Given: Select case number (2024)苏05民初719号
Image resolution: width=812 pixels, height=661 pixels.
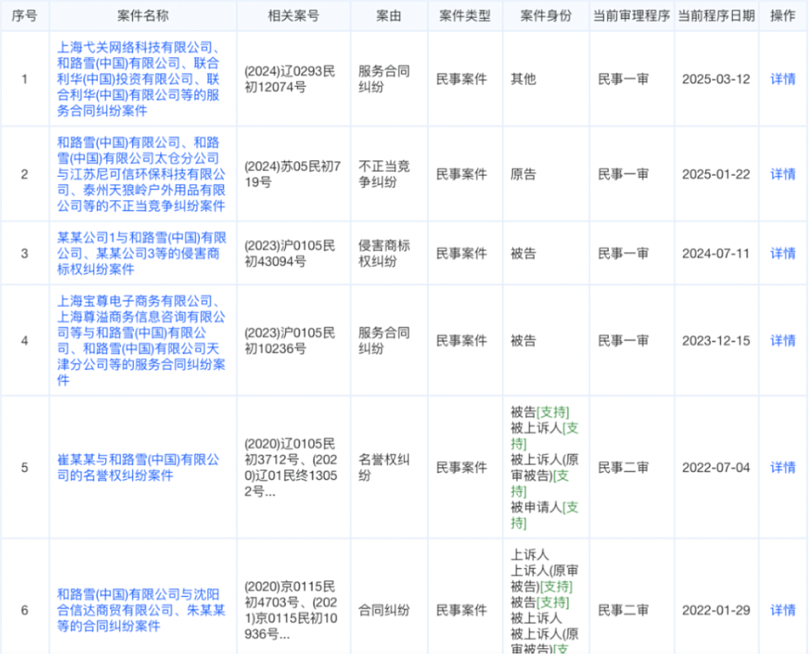Looking at the screenshot, I should 292,174.
